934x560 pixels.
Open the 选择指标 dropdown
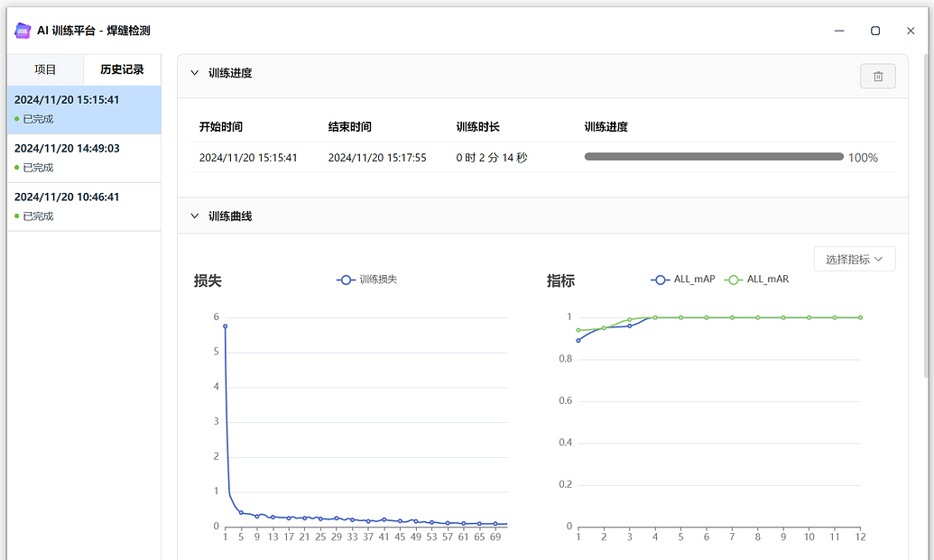tap(854, 259)
